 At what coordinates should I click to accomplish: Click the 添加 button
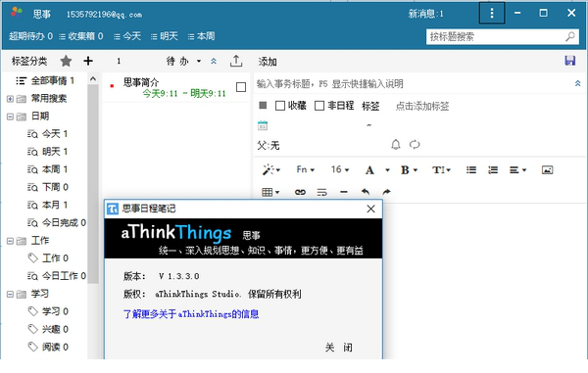pyautogui.click(x=268, y=62)
